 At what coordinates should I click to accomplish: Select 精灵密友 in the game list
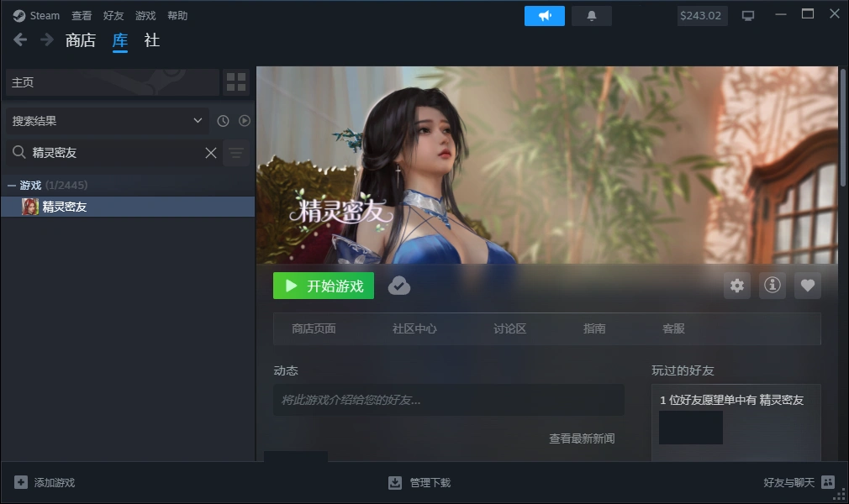pos(128,207)
